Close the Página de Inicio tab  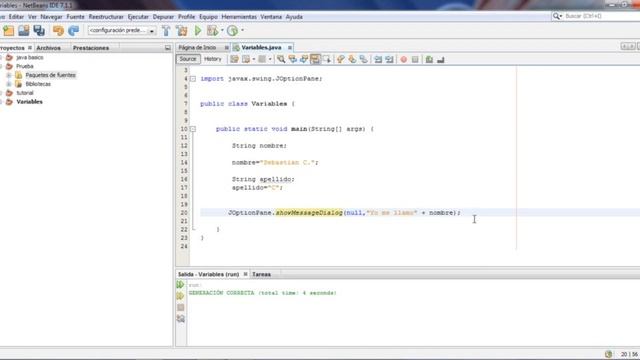(x=227, y=48)
